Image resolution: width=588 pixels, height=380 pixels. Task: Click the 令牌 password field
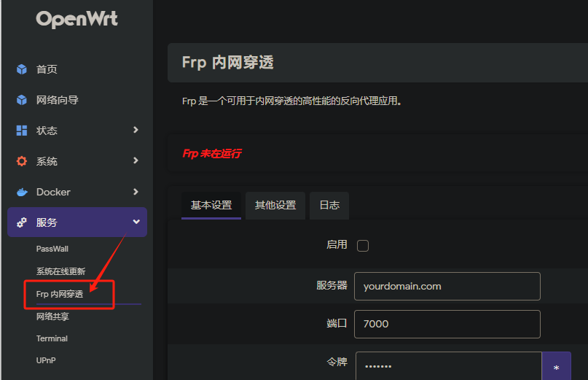click(449, 366)
